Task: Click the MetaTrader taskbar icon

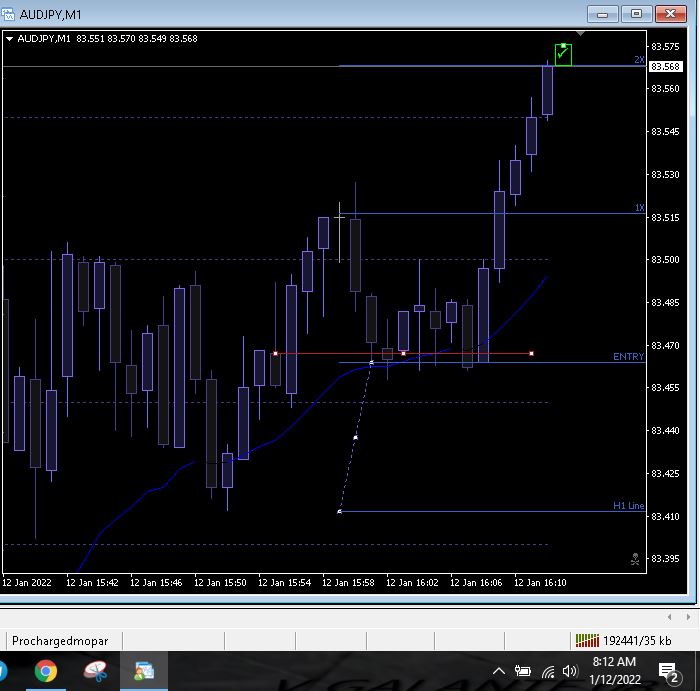Action: (x=144, y=671)
